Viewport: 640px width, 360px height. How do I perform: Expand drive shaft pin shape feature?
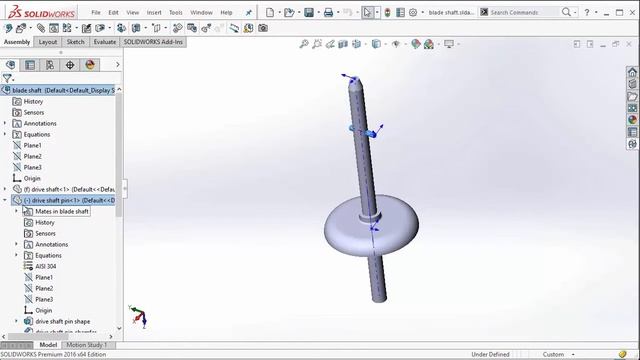coord(16,321)
